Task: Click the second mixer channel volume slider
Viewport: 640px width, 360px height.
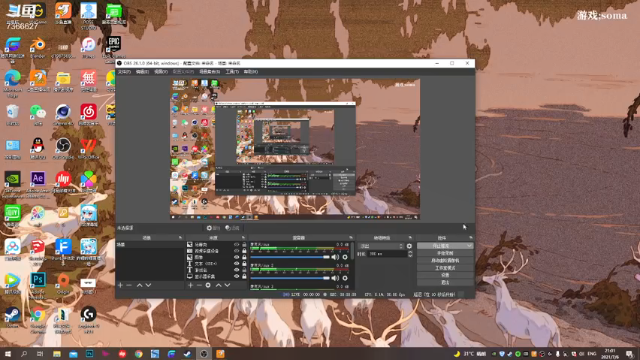Action: pyautogui.click(x=290, y=278)
